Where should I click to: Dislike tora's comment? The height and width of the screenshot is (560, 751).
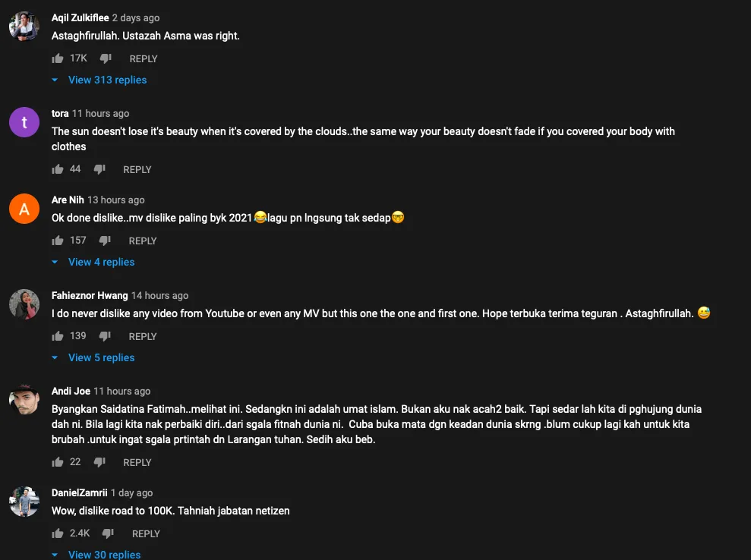(99, 169)
